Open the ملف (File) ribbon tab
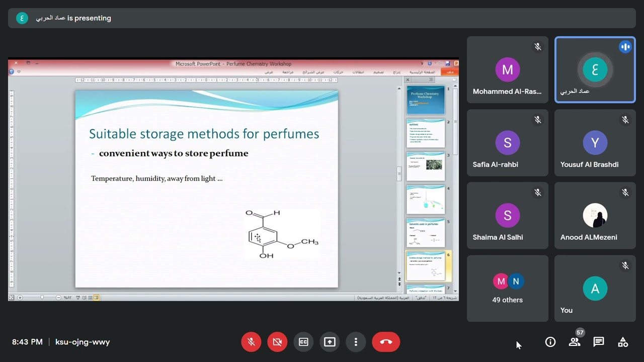This screenshot has height=362, width=644. pos(450,72)
